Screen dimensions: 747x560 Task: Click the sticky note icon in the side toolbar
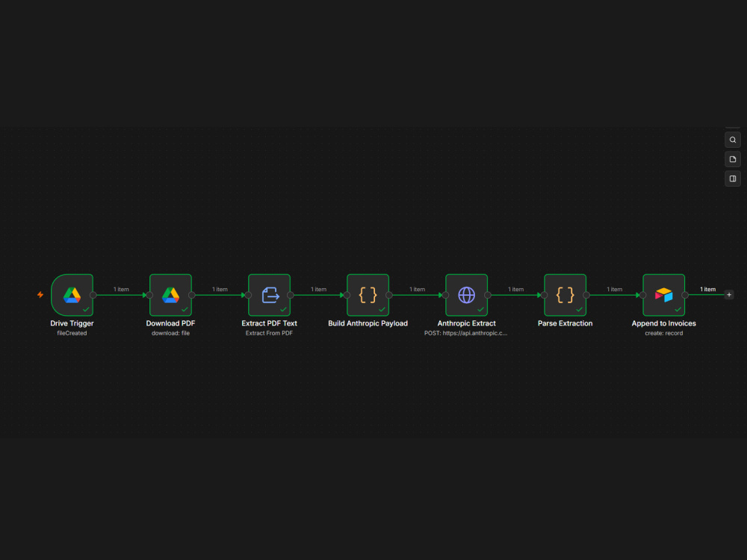pyautogui.click(x=733, y=160)
